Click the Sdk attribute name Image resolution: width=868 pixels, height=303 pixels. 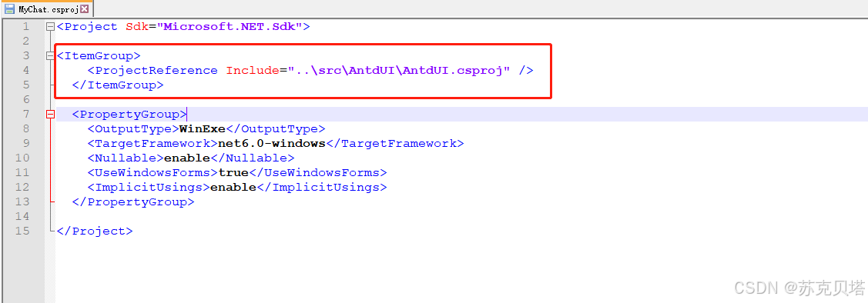click(x=137, y=27)
